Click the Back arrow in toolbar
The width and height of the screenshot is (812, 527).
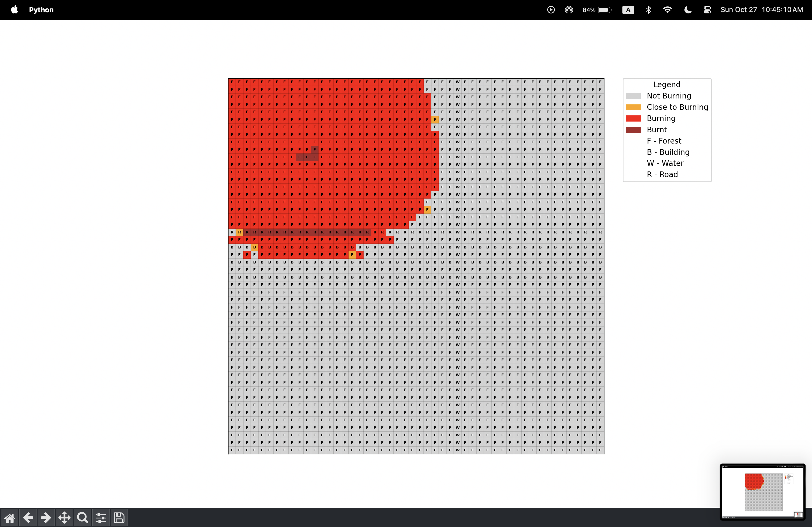[x=28, y=518]
